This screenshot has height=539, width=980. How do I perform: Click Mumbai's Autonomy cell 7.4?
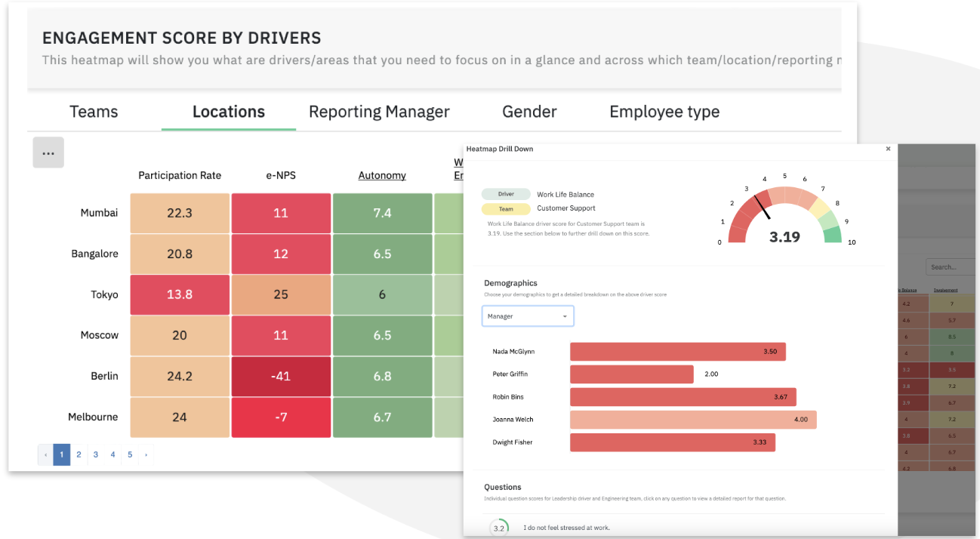pos(382,213)
